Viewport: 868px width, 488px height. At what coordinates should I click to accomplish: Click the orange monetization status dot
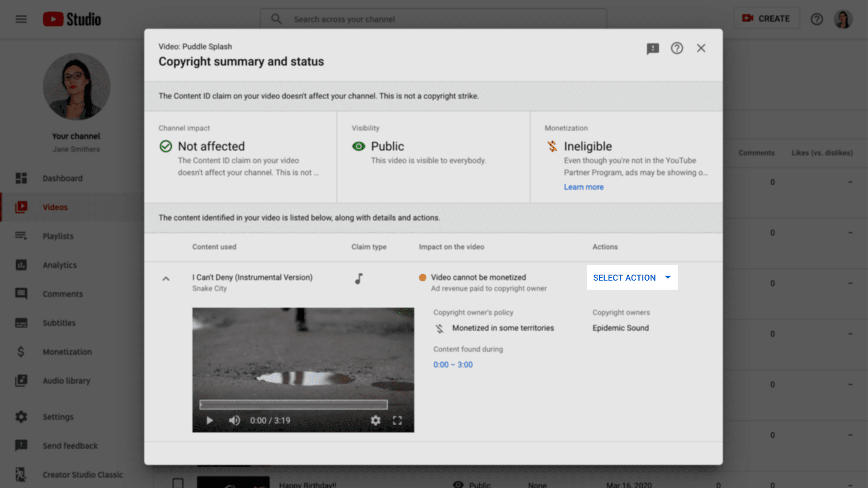[x=423, y=277]
